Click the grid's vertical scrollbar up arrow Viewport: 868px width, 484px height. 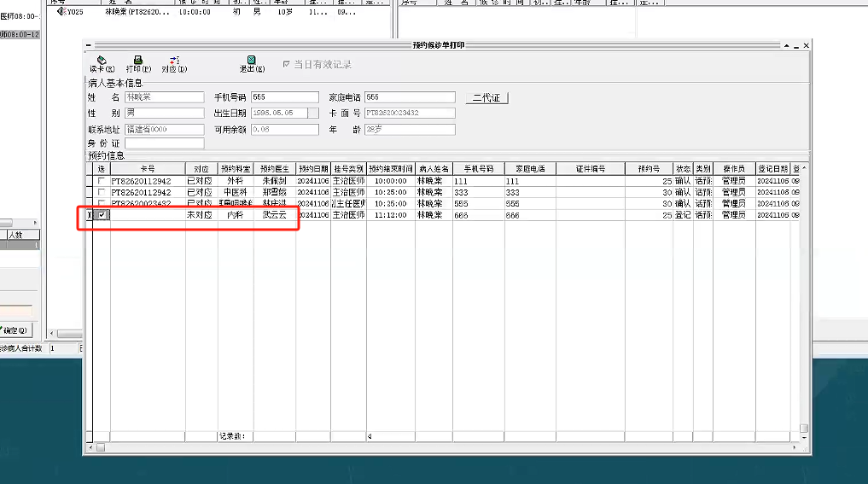tap(804, 168)
